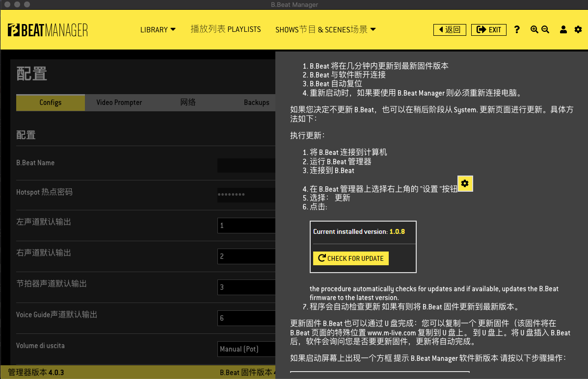Click the CHECK FOR UPDATE button image

click(x=350, y=258)
